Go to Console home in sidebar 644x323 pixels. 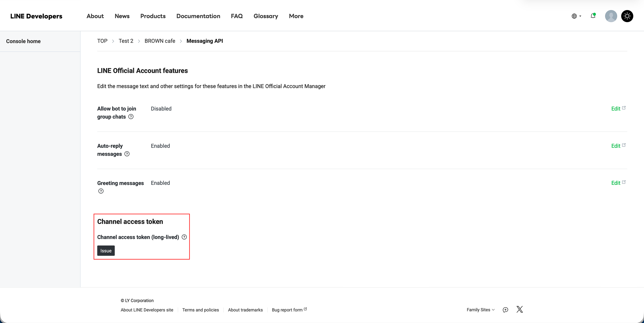pos(23,41)
